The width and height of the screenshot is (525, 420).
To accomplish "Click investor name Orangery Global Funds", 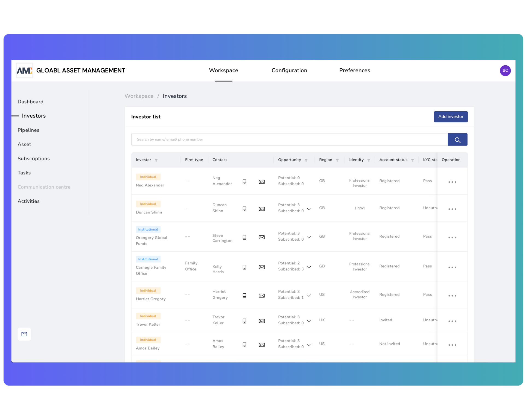I will point(151,241).
